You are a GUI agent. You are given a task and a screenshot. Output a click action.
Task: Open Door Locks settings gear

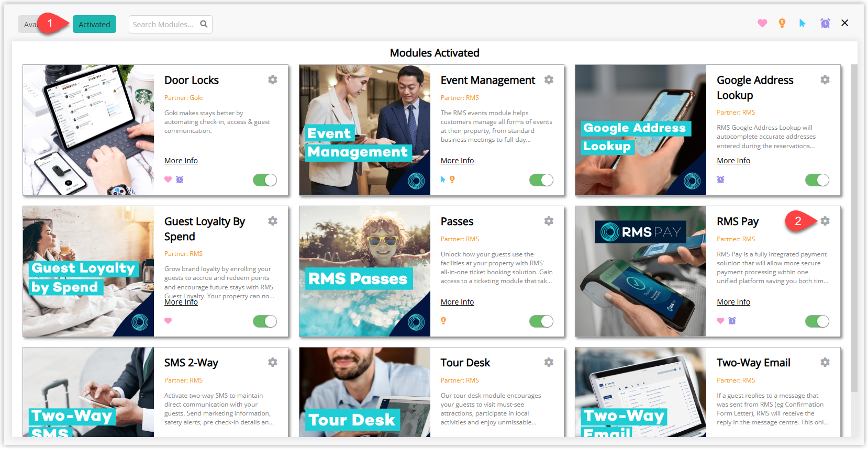point(273,80)
